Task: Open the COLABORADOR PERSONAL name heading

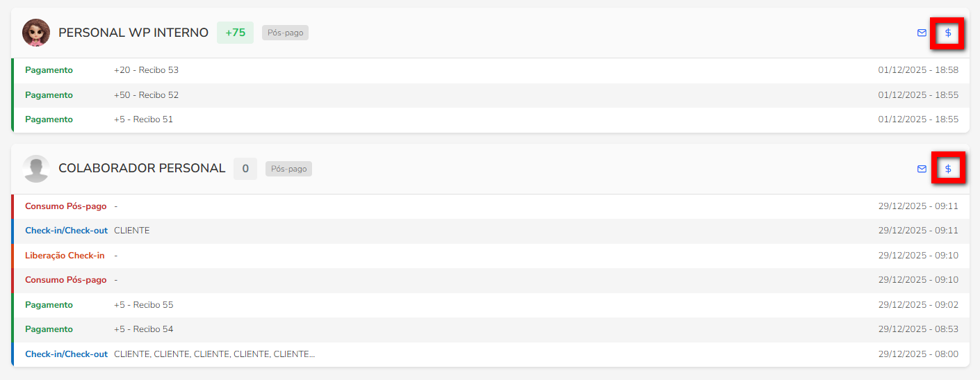Action: tap(142, 169)
